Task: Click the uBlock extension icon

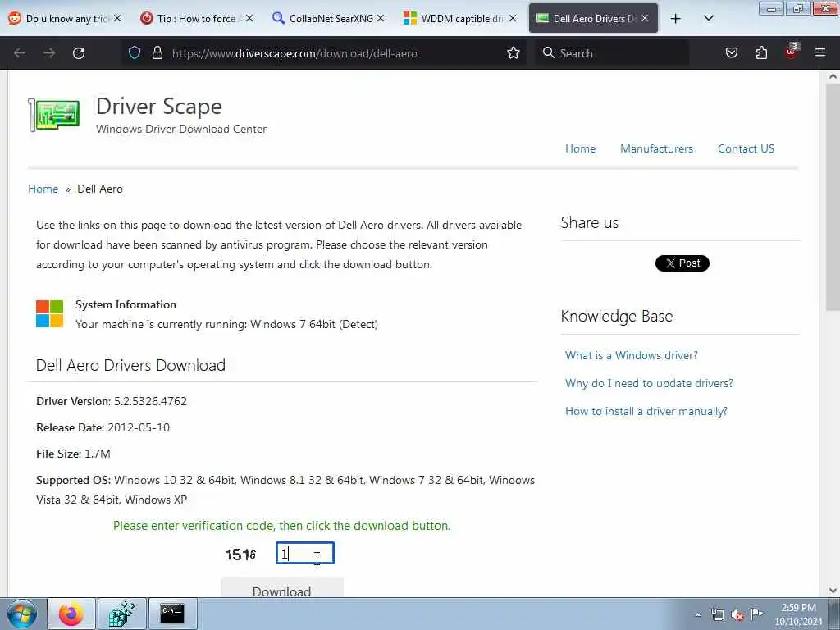Action: tap(792, 52)
